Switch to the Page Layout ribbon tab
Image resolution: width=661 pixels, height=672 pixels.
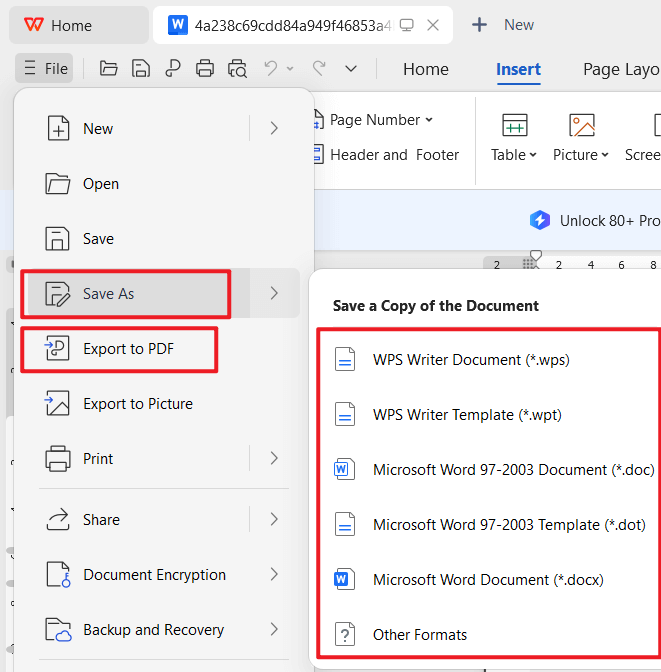(x=620, y=69)
